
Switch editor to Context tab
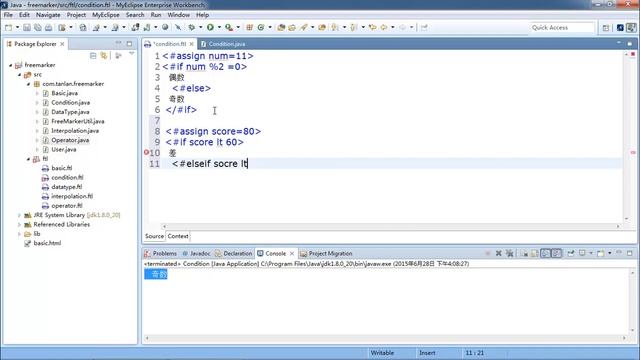[x=178, y=236]
